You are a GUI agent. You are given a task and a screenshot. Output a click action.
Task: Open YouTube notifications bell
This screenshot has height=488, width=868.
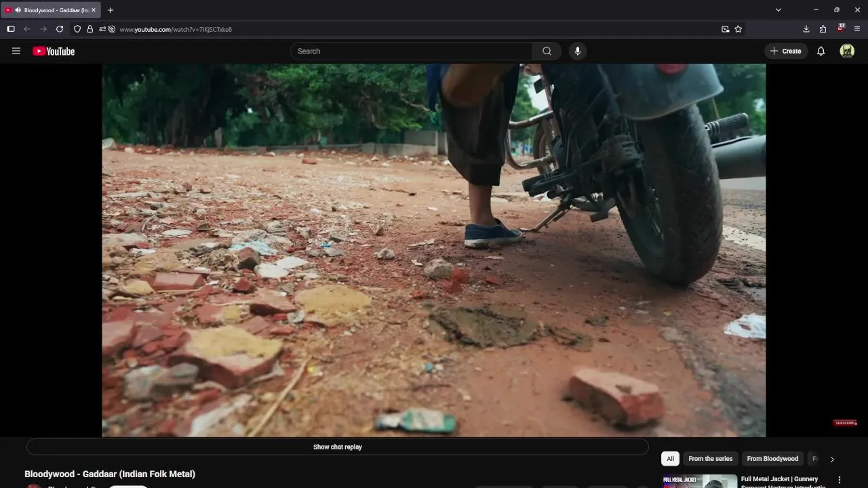821,51
